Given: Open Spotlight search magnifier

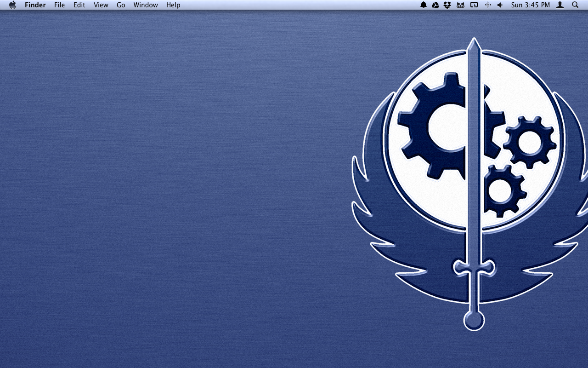Looking at the screenshot, I should pos(575,5).
